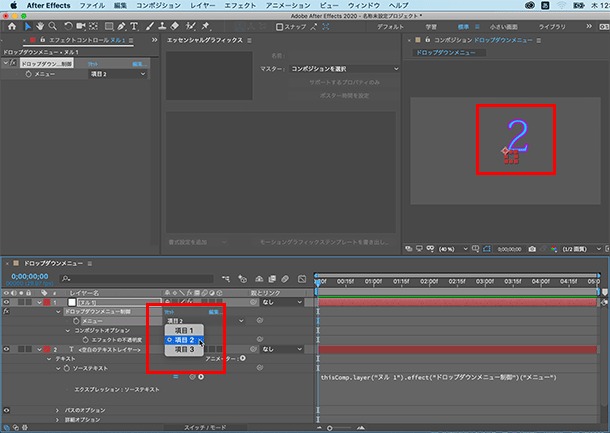Select the Pen tool
Image resolution: width=610 pixels, height=433 pixels.
(x=121, y=26)
